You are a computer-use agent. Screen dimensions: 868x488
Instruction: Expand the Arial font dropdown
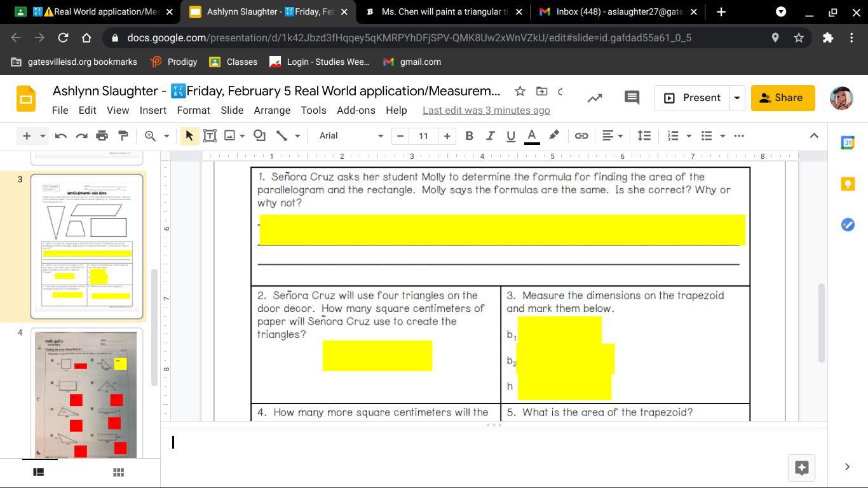tap(351, 135)
